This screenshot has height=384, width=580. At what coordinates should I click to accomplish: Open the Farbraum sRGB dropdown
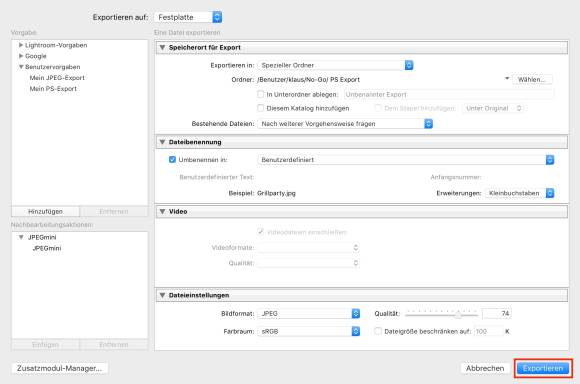(308, 331)
